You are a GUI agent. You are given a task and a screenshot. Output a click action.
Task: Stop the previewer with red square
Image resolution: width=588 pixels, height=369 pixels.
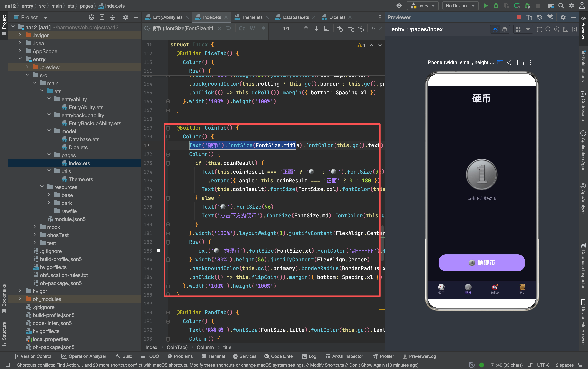(x=519, y=17)
